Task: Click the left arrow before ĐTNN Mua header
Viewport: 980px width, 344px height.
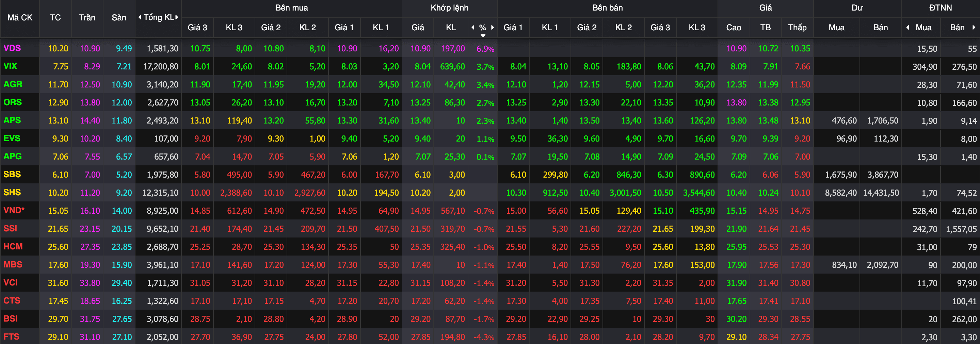Action: pyautogui.click(x=908, y=27)
